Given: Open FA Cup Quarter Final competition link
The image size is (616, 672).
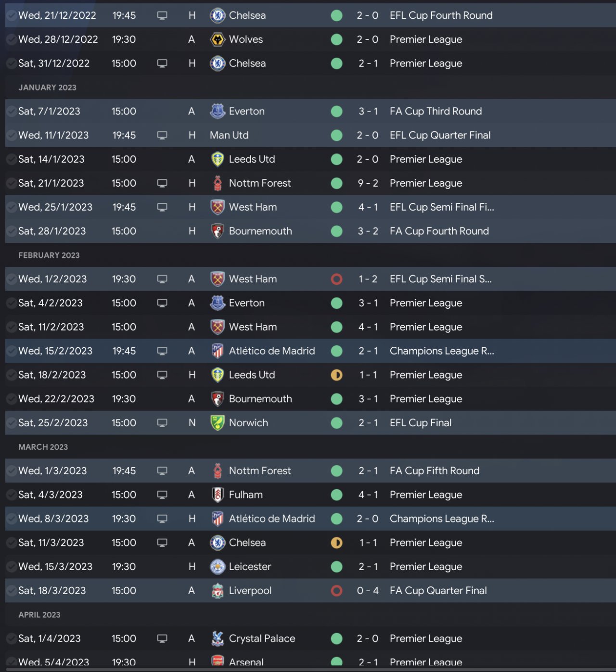Looking at the screenshot, I should coord(438,591).
